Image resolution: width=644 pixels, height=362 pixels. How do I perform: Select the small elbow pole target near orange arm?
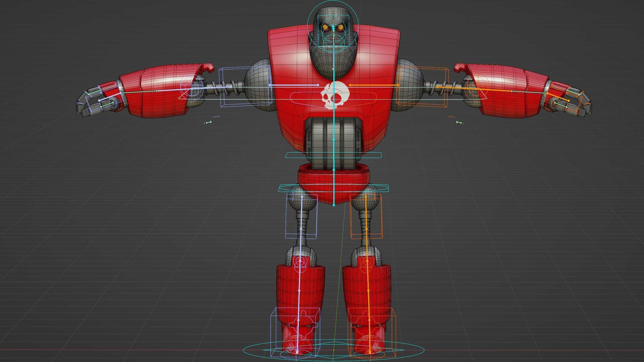click(x=459, y=122)
